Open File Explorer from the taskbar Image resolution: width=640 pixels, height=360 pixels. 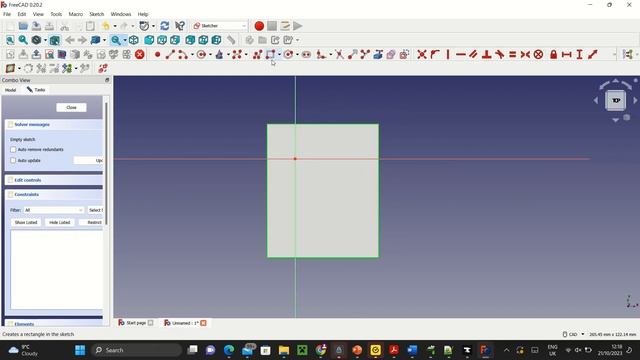284,350
